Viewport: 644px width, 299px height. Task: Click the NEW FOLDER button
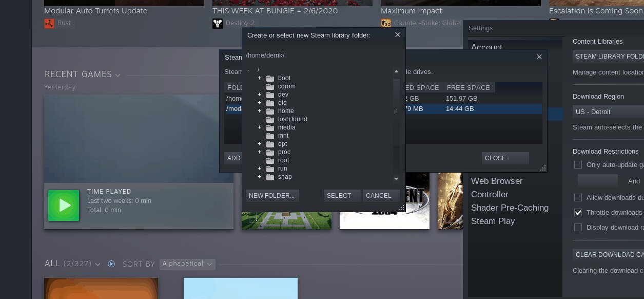[271, 195]
